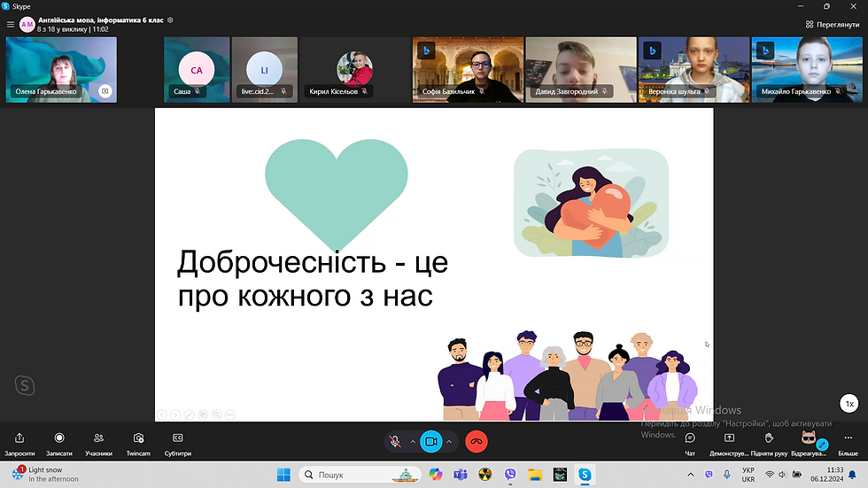Switch keyboard language УКР
This screenshot has width=868, height=488.
(x=748, y=475)
